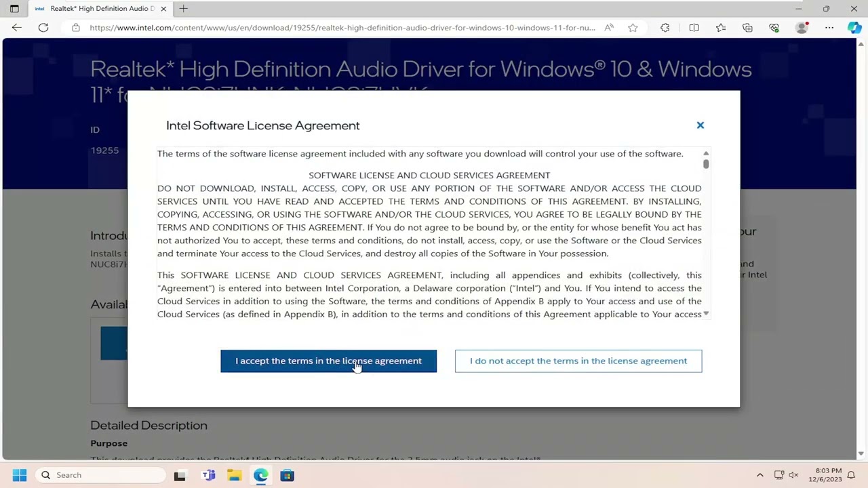Add this page to favorites
868x488 pixels.
pos(633,28)
